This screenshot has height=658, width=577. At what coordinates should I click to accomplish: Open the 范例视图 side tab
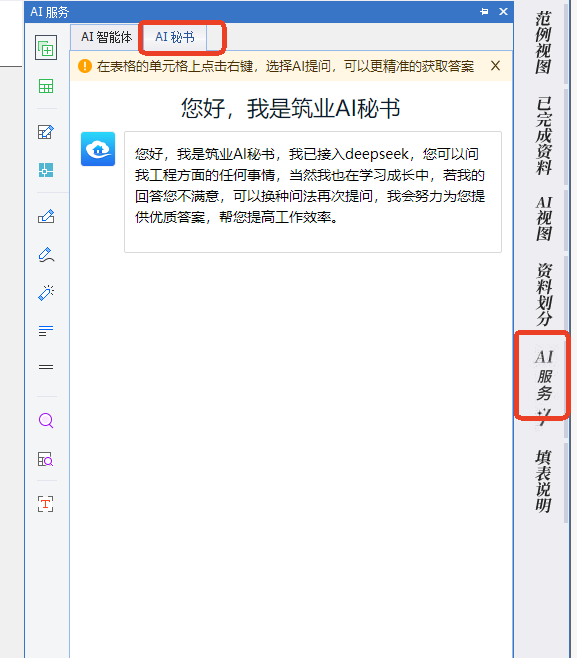(543, 43)
